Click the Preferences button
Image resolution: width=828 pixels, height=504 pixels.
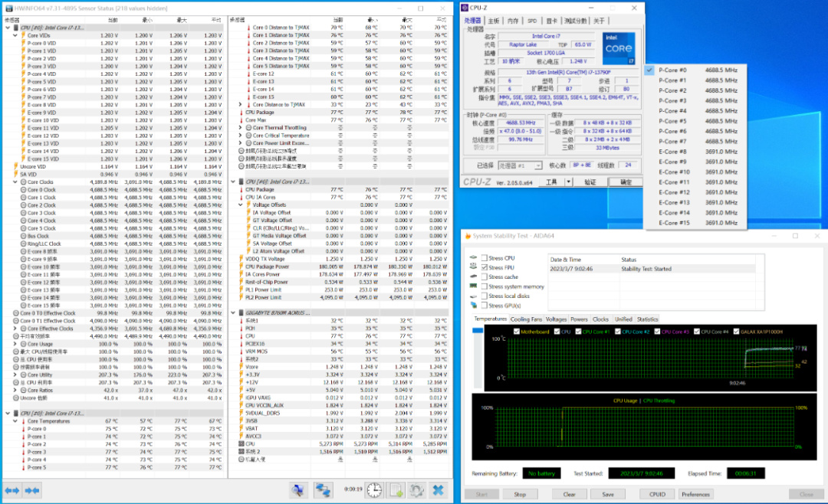pyautogui.click(x=695, y=494)
